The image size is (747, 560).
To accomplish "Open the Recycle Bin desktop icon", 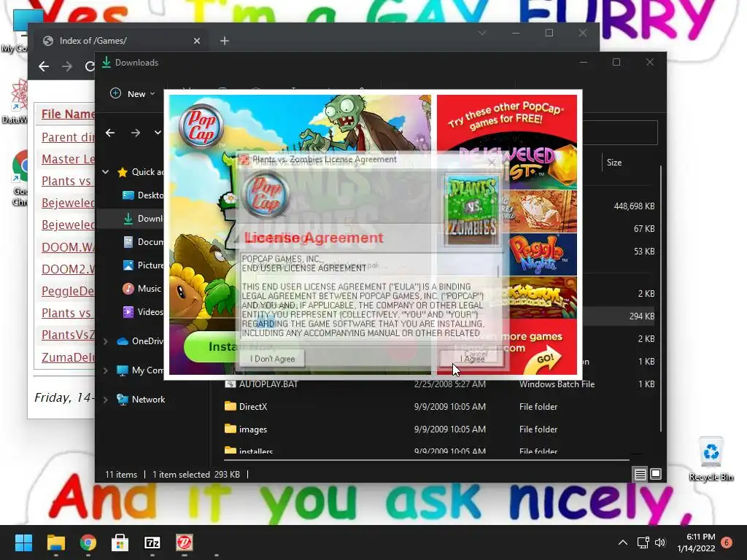I will click(x=711, y=458).
